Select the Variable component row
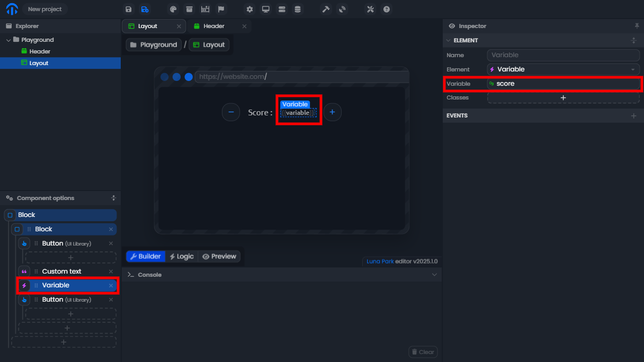Image resolution: width=644 pixels, height=362 pixels. [67, 285]
